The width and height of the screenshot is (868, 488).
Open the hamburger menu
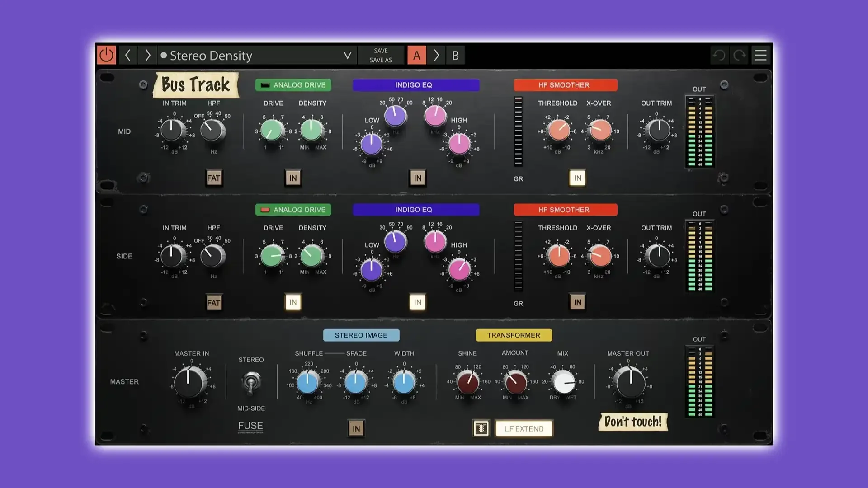click(x=761, y=55)
